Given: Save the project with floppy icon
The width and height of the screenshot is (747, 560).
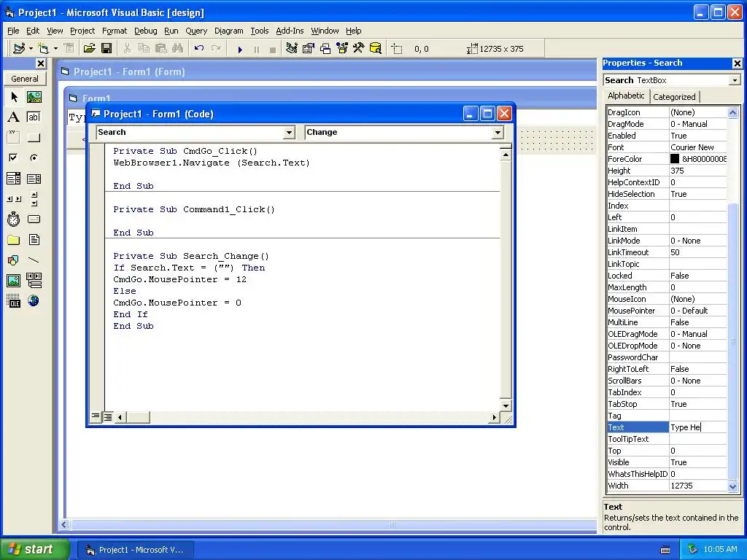Looking at the screenshot, I should pyautogui.click(x=107, y=49).
